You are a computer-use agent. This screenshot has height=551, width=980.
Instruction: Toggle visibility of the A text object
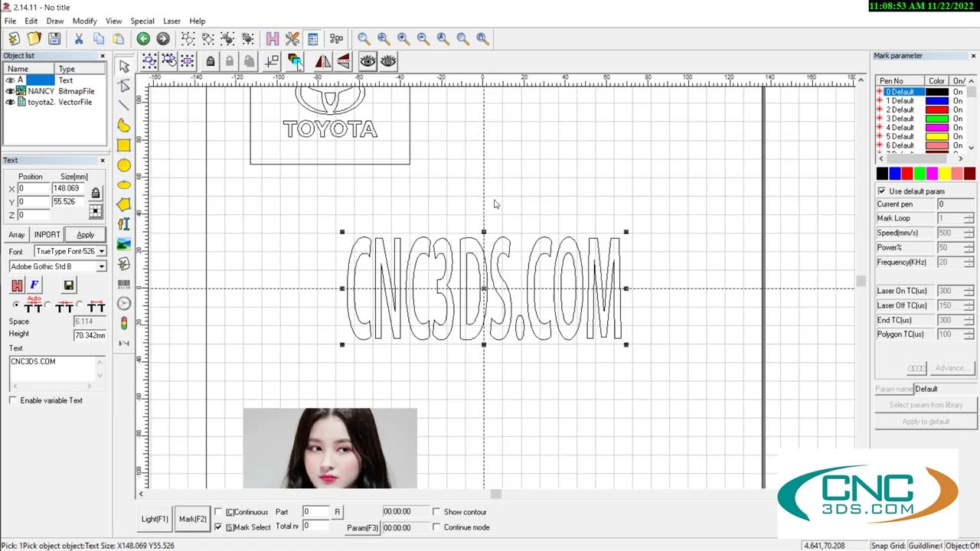(x=10, y=80)
